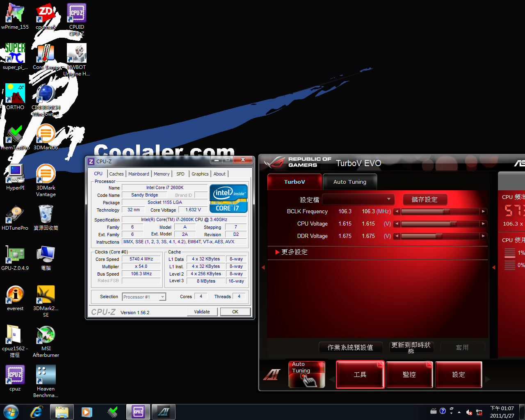Open the Graphics tab in CPU-Z

point(200,174)
